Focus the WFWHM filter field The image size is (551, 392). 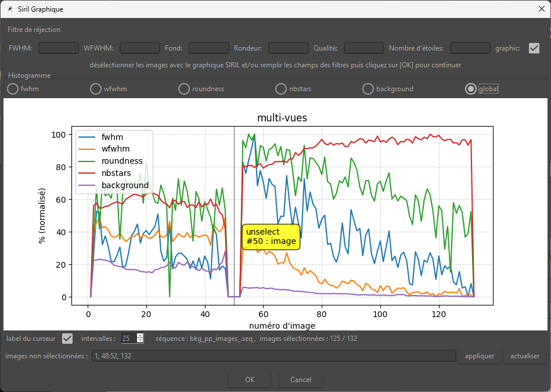139,48
